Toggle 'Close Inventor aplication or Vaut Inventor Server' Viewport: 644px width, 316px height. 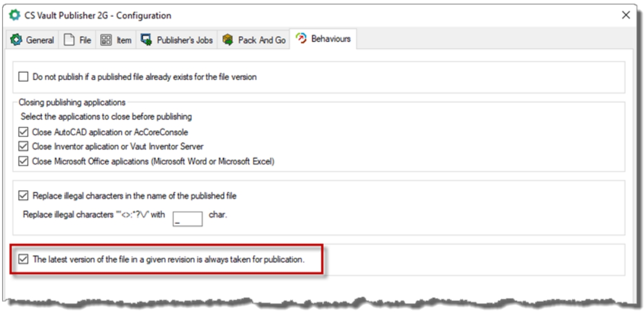coord(23,147)
